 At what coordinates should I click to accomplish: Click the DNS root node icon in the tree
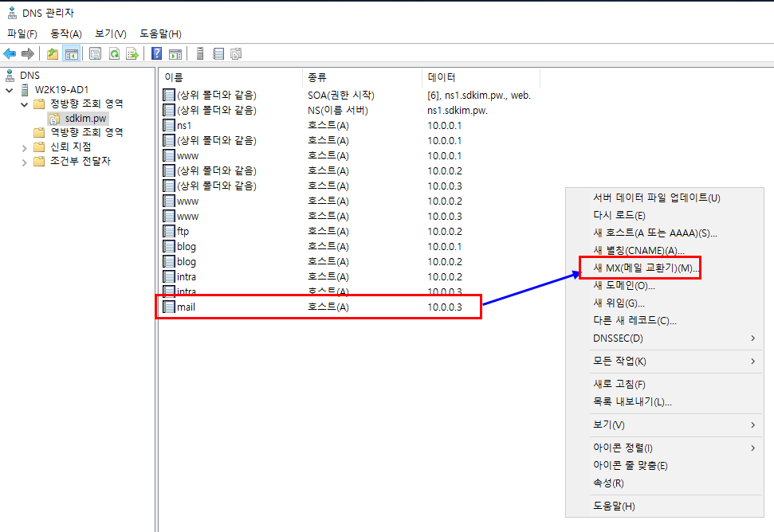10,76
